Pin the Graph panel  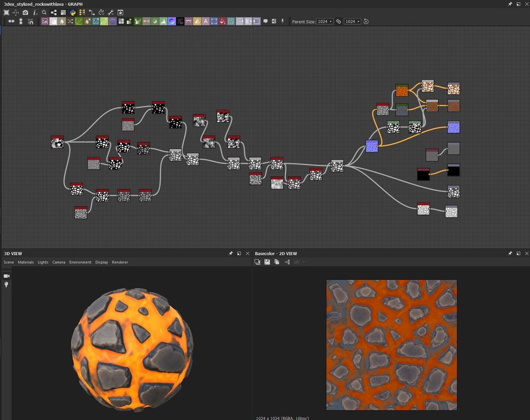510,4
